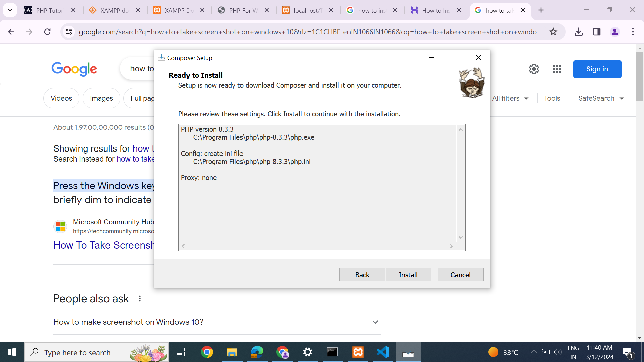Expand SafeSearch dropdown

pyautogui.click(x=601, y=98)
